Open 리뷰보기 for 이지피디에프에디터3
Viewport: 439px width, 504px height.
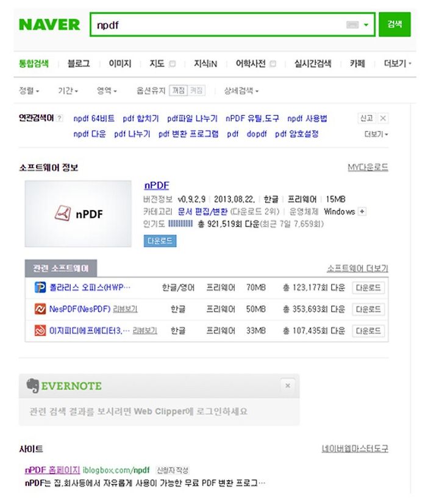coord(145,331)
